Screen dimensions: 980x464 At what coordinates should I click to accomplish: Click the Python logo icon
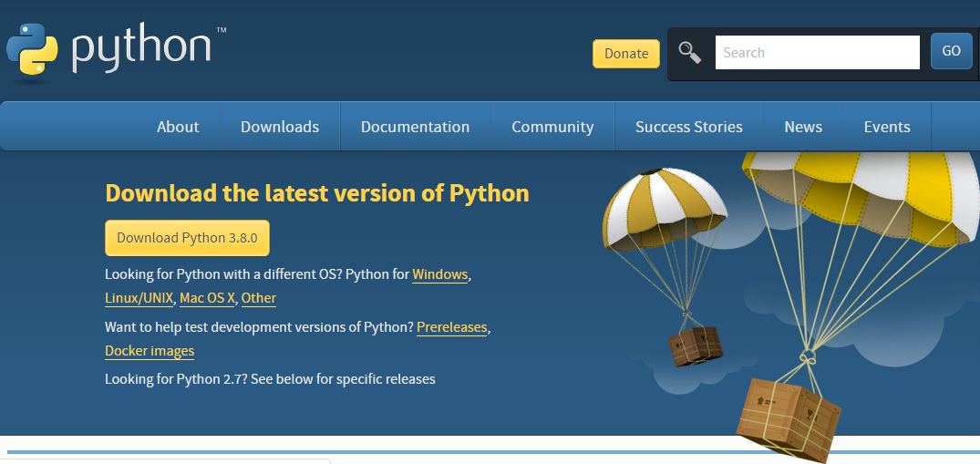pos(32,49)
